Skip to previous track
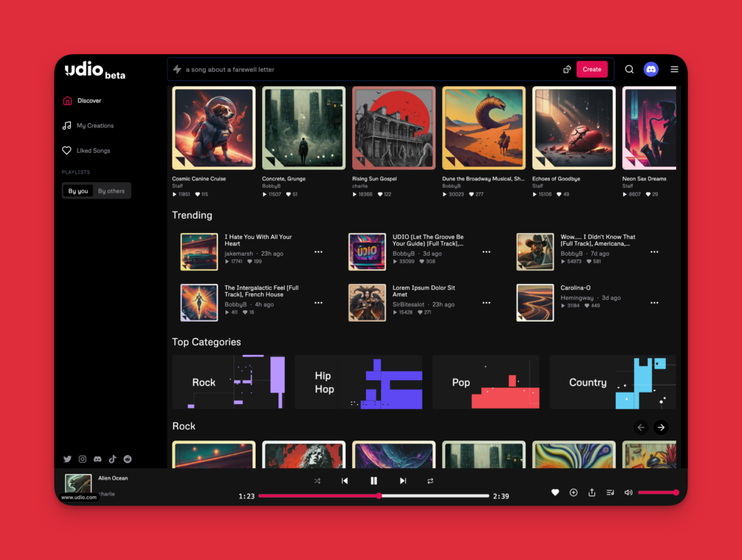Image resolution: width=742 pixels, height=560 pixels. coord(344,480)
